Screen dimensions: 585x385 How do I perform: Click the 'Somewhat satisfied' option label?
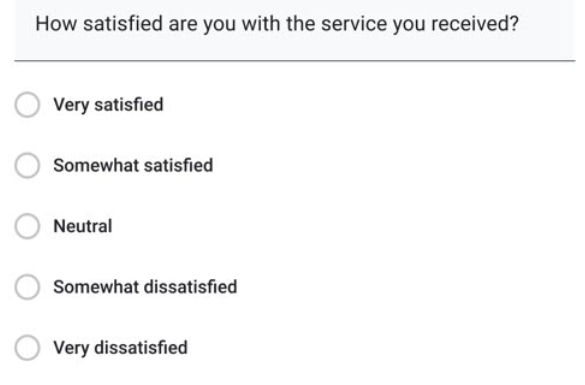point(133,165)
